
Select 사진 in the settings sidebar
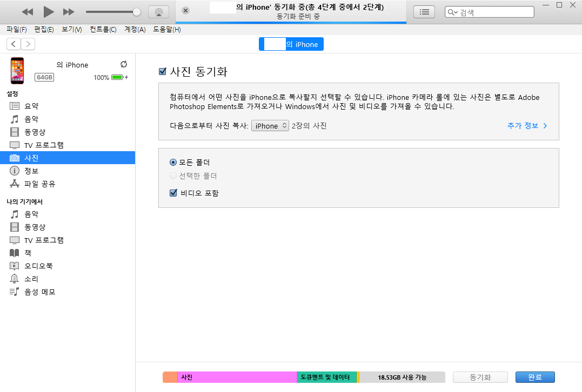pyautogui.click(x=68, y=158)
